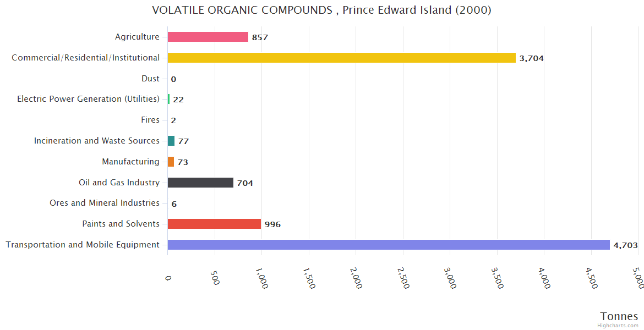Click the pink Agriculture bar
The height and width of the screenshot is (330, 644).
208,37
